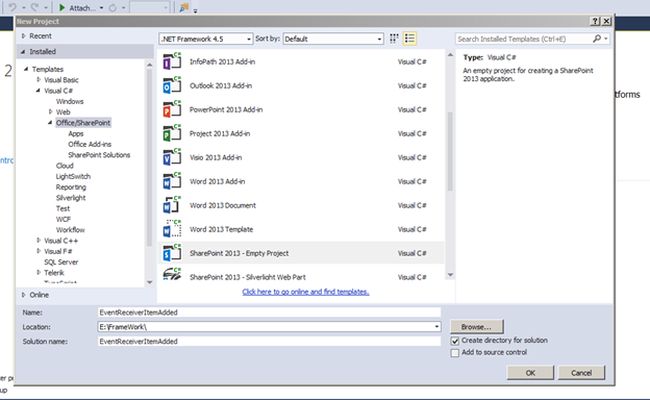Enable Add to source control checkbox
The image size is (650, 400).
(455, 353)
